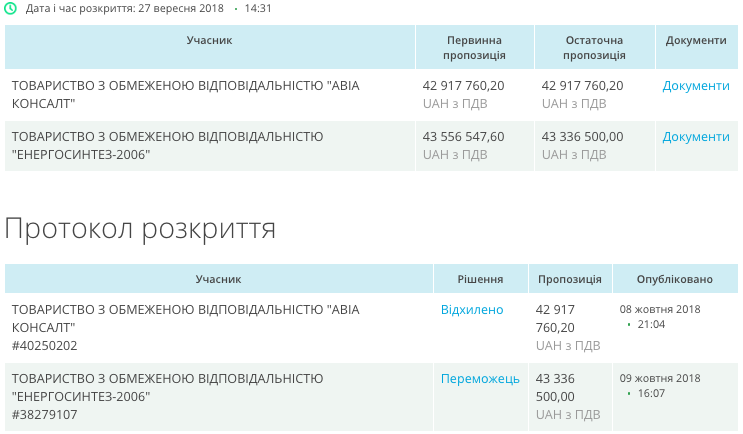
Task: Click the 08 жовтня 2018 publication date
Action: (x=660, y=309)
